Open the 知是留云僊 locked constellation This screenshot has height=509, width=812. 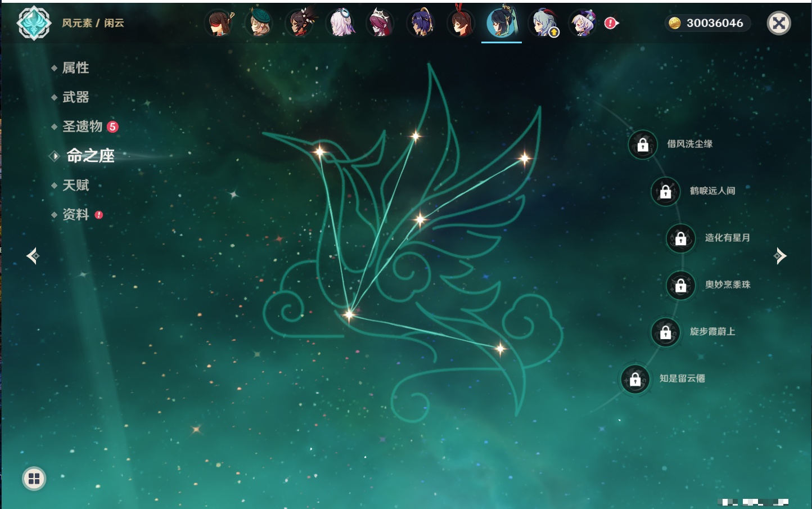tap(635, 380)
